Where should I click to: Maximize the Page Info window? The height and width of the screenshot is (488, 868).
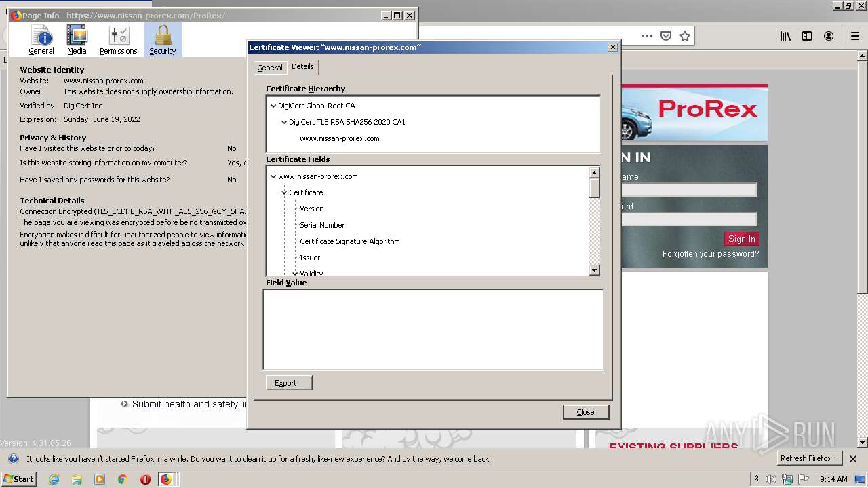(397, 15)
